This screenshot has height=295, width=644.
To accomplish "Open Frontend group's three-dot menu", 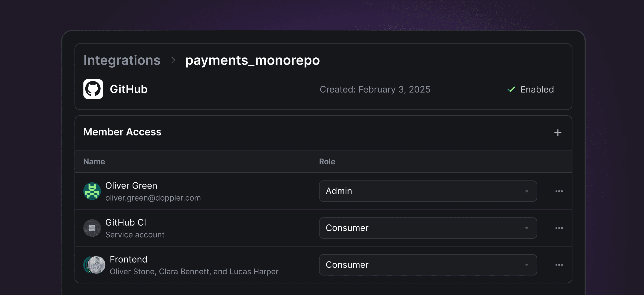I will pyautogui.click(x=559, y=265).
